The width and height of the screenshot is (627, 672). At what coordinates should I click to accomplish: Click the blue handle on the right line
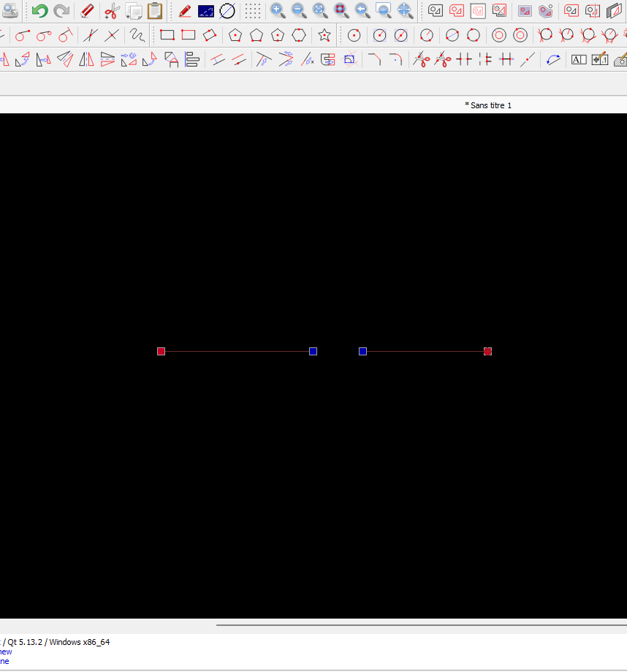click(362, 352)
